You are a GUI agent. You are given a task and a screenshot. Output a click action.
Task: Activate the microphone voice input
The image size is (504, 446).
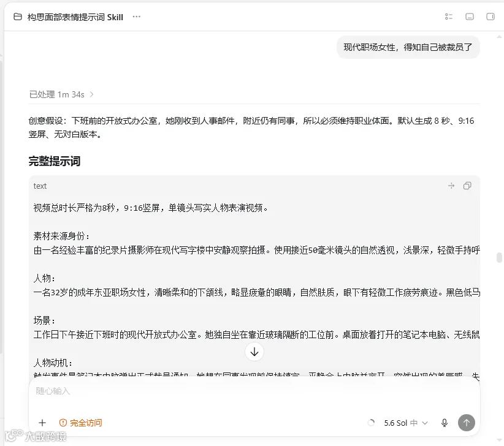click(x=445, y=423)
